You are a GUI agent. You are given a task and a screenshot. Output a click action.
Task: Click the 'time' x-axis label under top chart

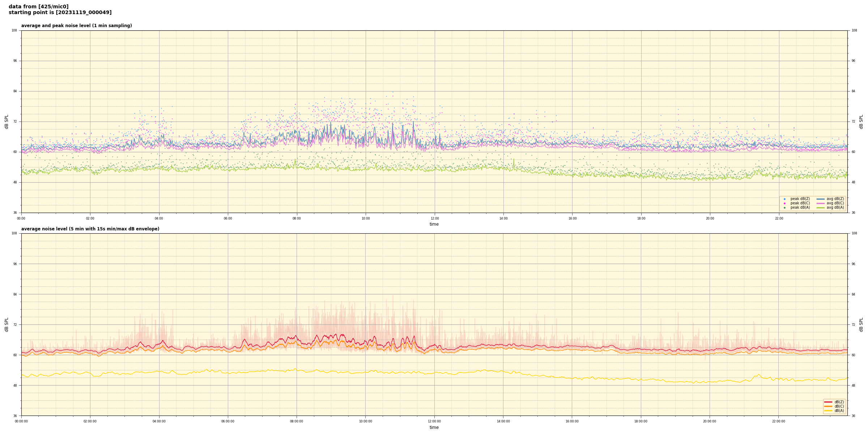point(434,224)
